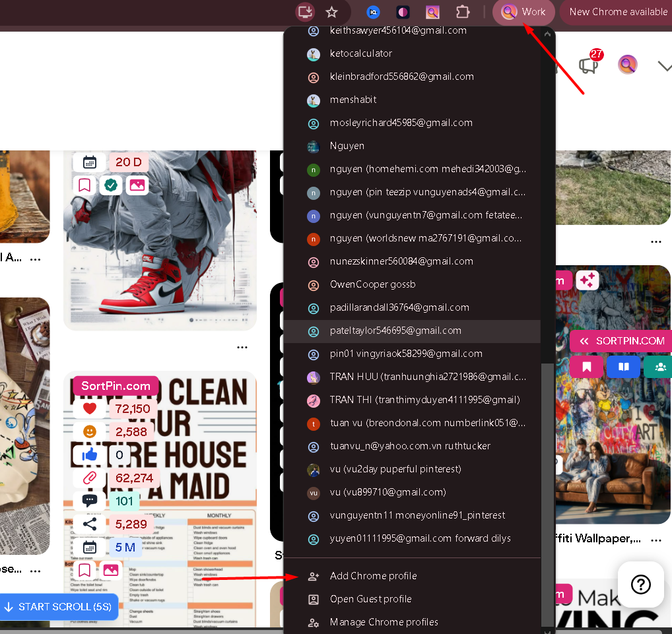672x634 pixels.
Task: Click the calendar icon beside 20 D
Action: [x=90, y=163]
